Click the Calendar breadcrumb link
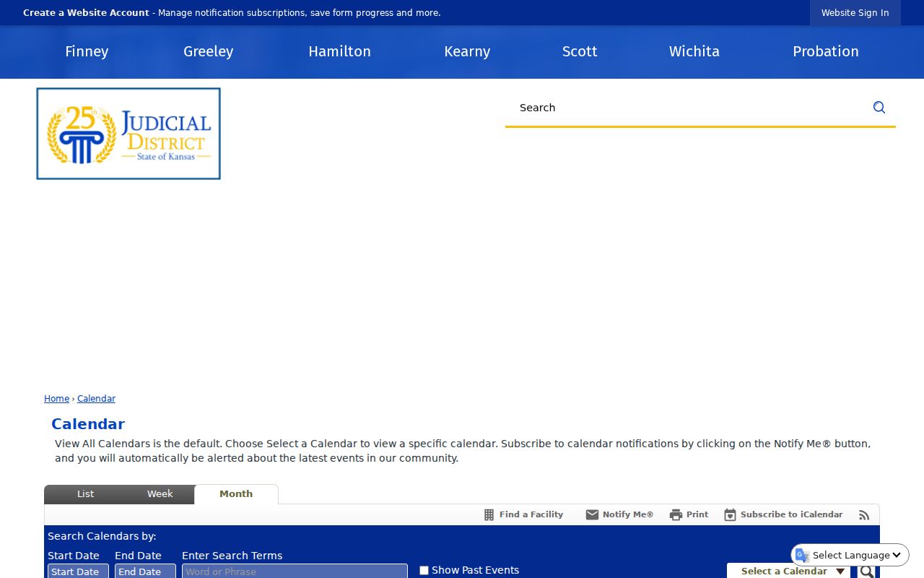Screen dimensions: 924x578 96,399
